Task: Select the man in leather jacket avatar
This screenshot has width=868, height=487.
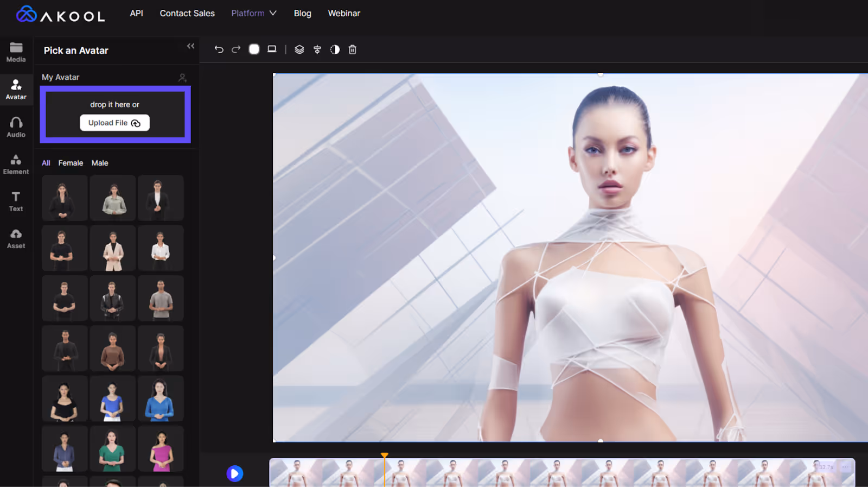Action: point(112,298)
